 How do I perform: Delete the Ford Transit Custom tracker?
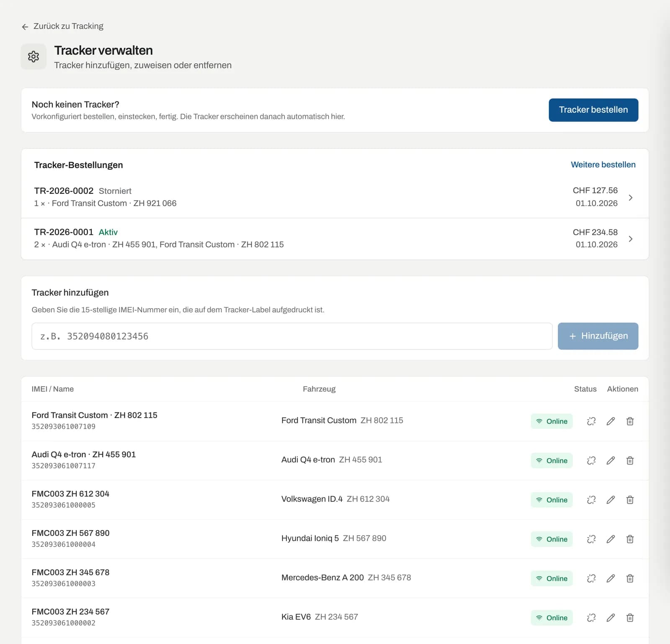pyautogui.click(x=630, y=421)
